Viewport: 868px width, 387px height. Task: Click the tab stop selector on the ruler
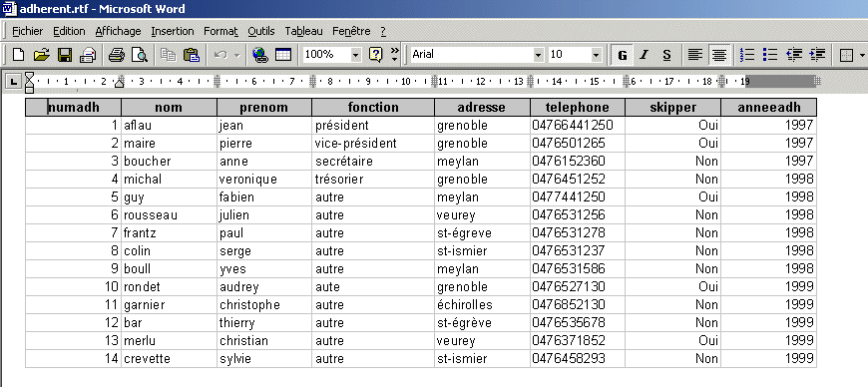[14, 82]
